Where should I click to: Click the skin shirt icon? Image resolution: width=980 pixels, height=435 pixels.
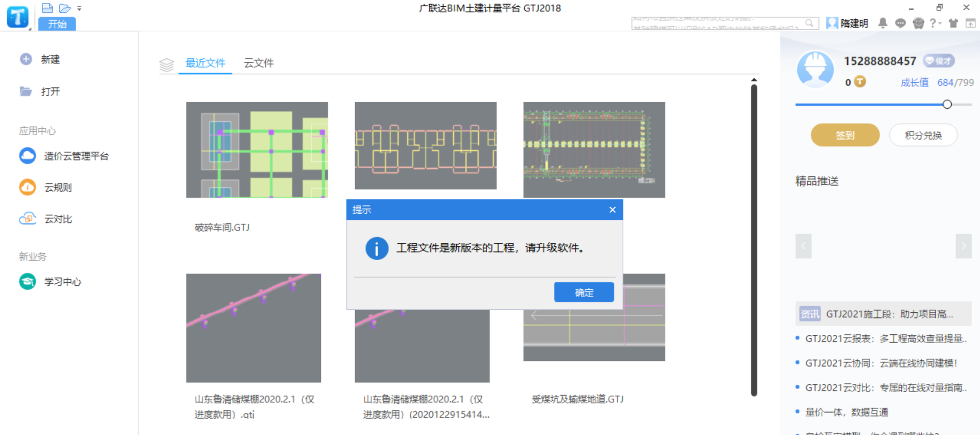click(x=953, y=23)
